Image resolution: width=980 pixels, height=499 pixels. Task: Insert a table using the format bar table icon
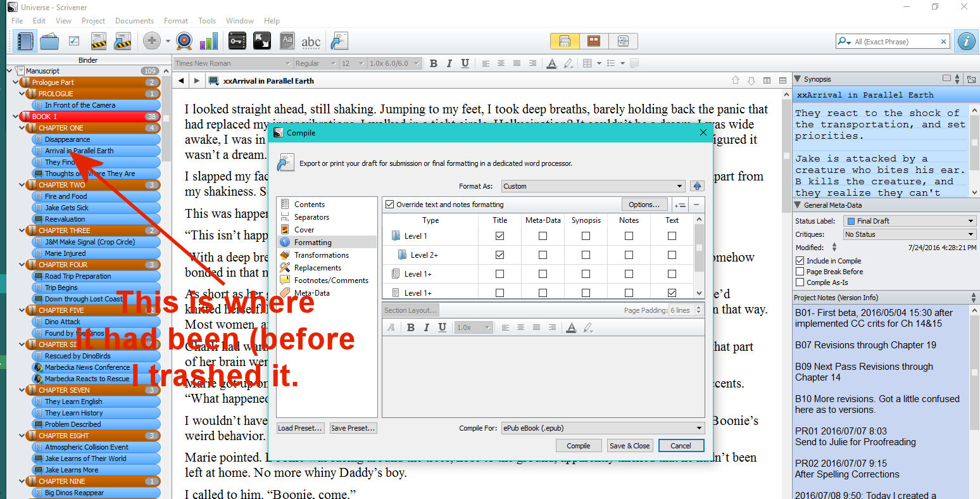(587, 63)
